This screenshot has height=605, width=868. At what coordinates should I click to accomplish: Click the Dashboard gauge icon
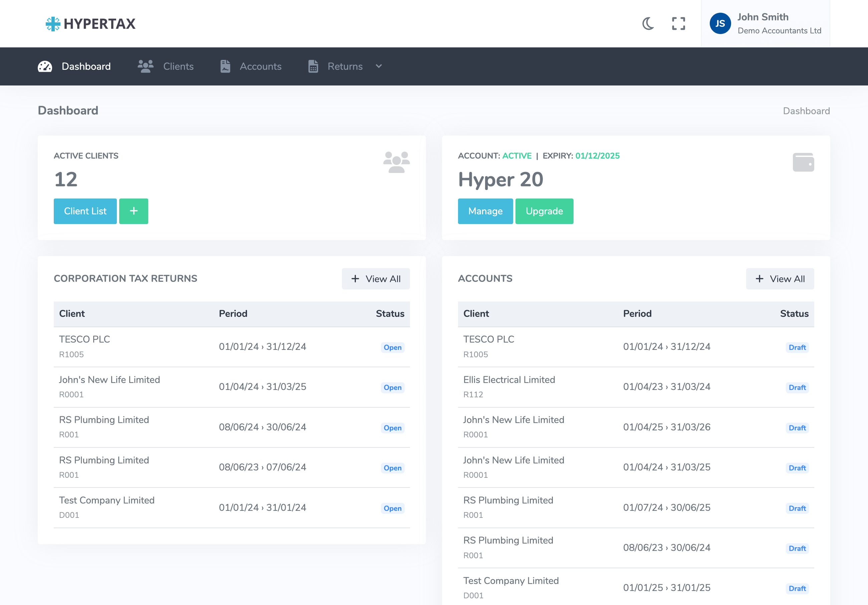(45, 66)
